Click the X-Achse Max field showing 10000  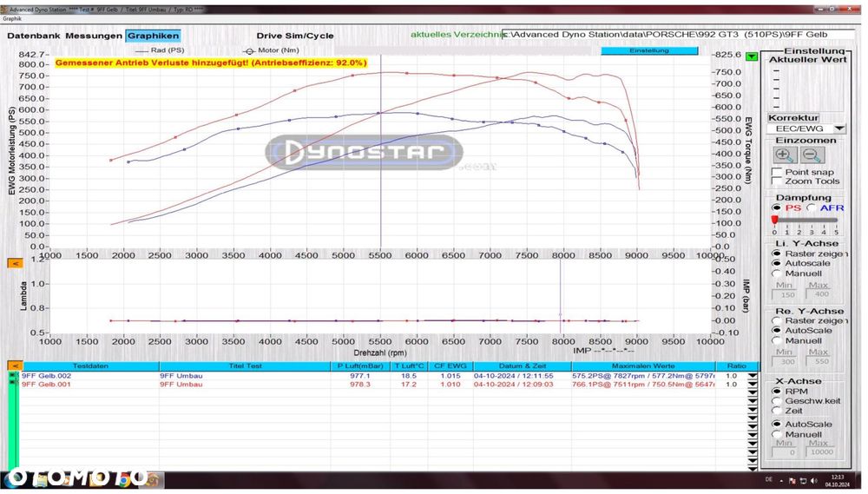coord(820,452)
